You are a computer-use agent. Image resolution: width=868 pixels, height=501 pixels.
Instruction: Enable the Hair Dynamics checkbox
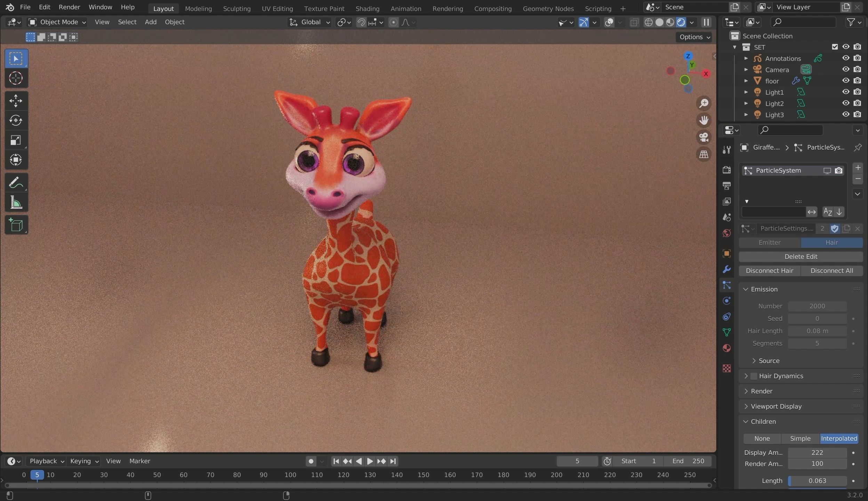click(x=754, y=376)
